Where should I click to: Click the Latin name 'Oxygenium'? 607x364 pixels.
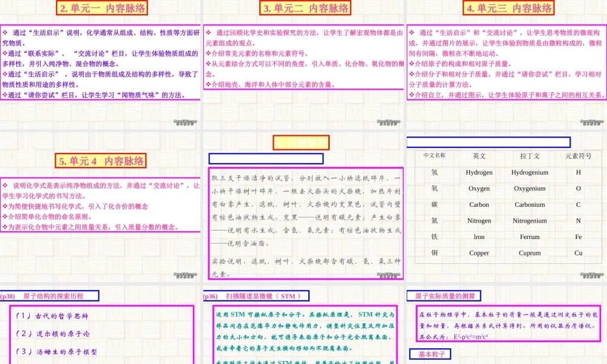click(529, 189)
